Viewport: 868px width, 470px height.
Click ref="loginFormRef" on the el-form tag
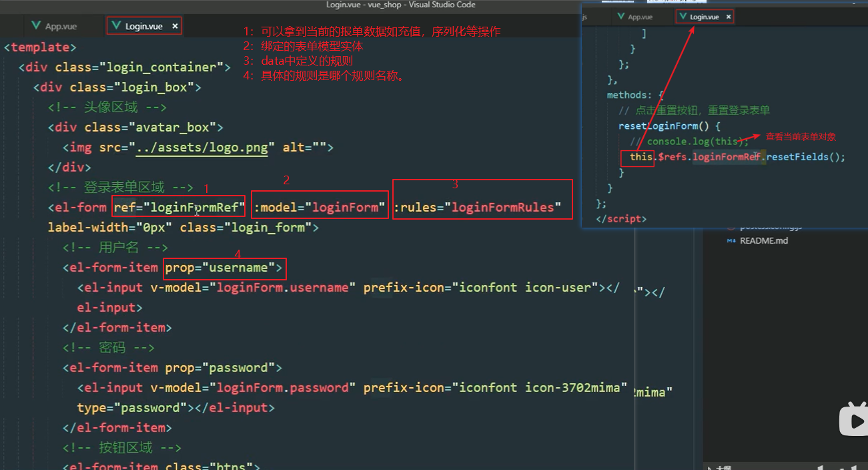tap(179, 207)
